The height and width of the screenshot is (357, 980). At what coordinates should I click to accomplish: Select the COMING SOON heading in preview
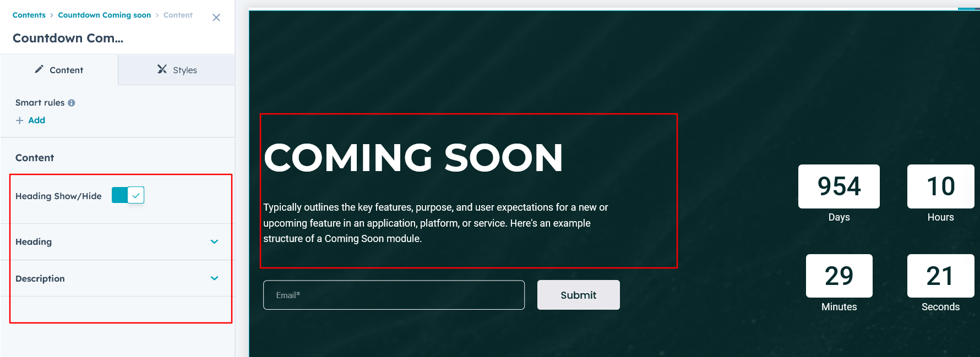pyautogui.click(x=413, y=158)
